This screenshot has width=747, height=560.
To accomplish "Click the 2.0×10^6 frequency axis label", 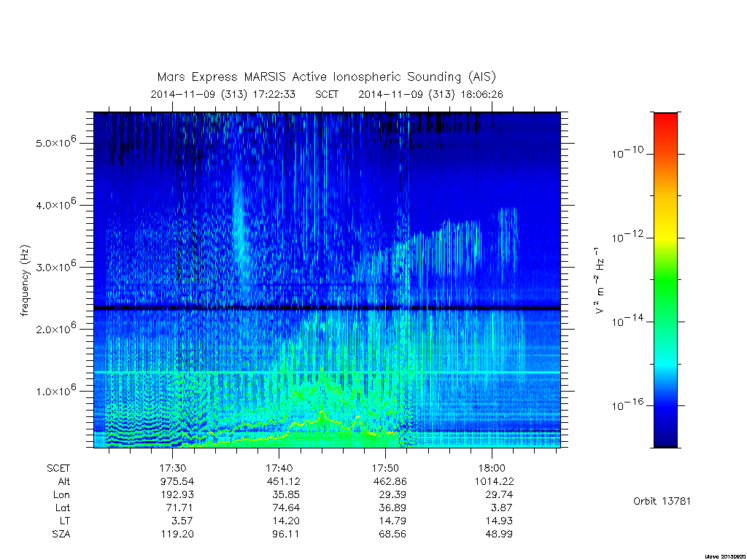I will 55,327.
